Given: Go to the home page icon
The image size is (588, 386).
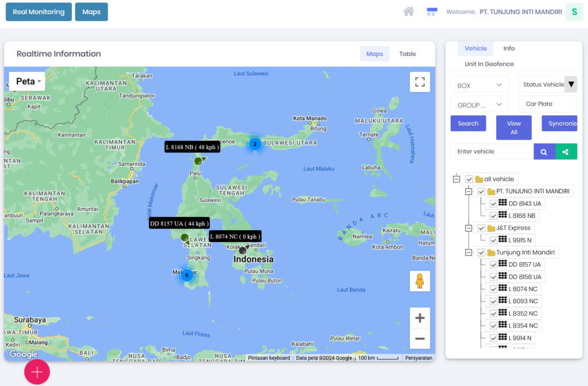Looking at the screenshot, I should coord(408,11).
